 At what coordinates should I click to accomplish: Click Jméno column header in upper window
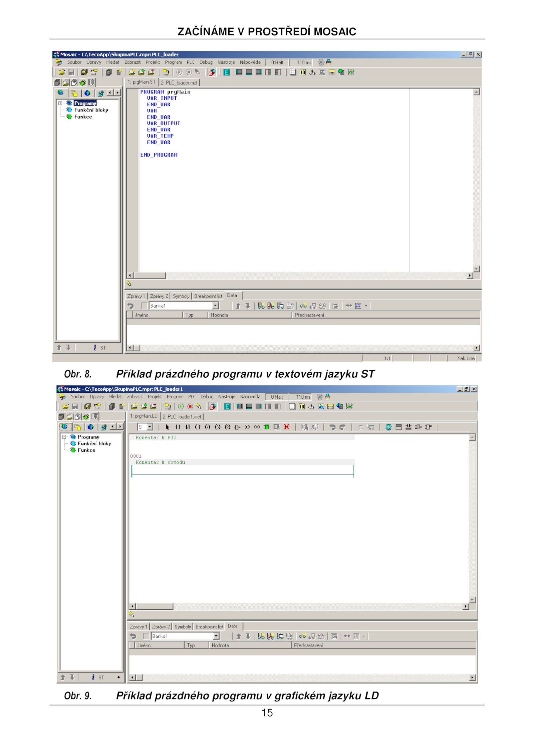pos(158,315)
